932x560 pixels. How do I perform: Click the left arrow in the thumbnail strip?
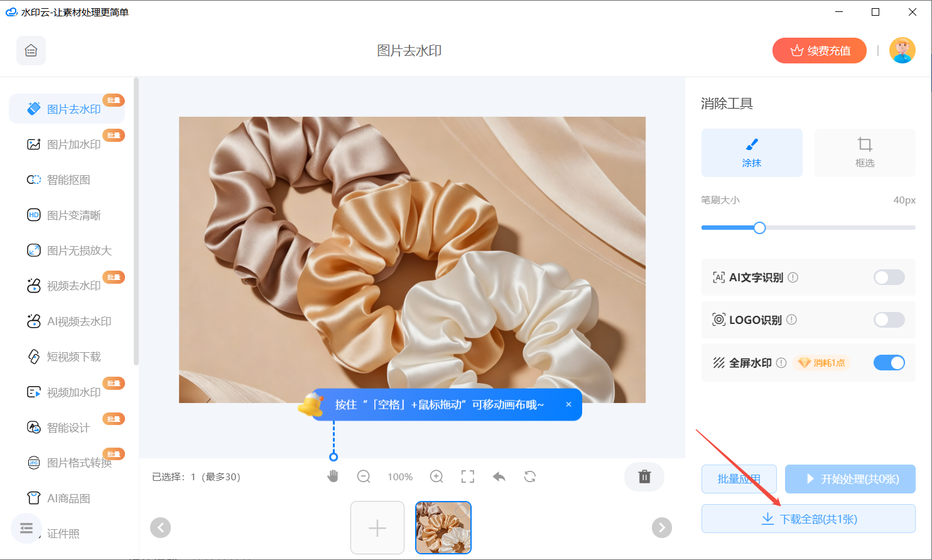click(x=160, y=527)
